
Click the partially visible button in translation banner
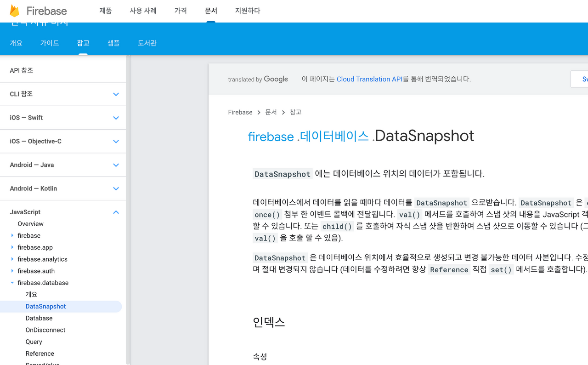coord(579,79)
